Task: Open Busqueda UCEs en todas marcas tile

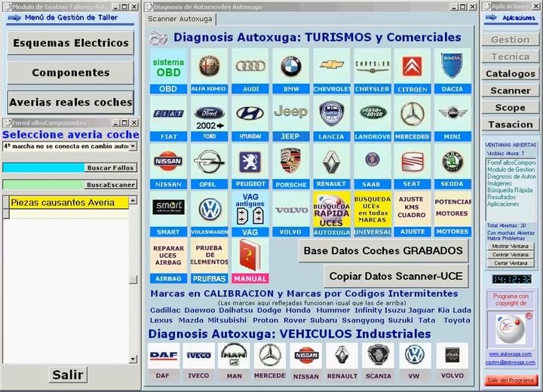Action: click(x=373, y=209)
